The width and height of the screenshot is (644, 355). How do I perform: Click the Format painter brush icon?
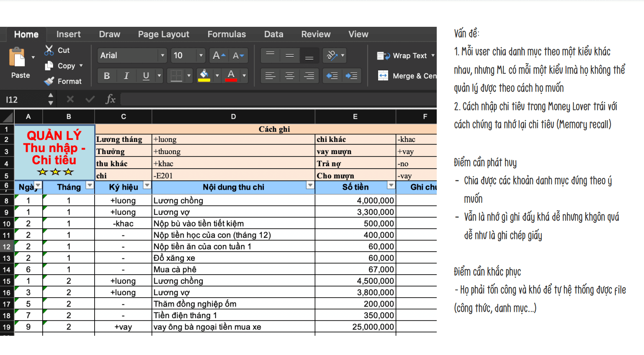(49, 81)
